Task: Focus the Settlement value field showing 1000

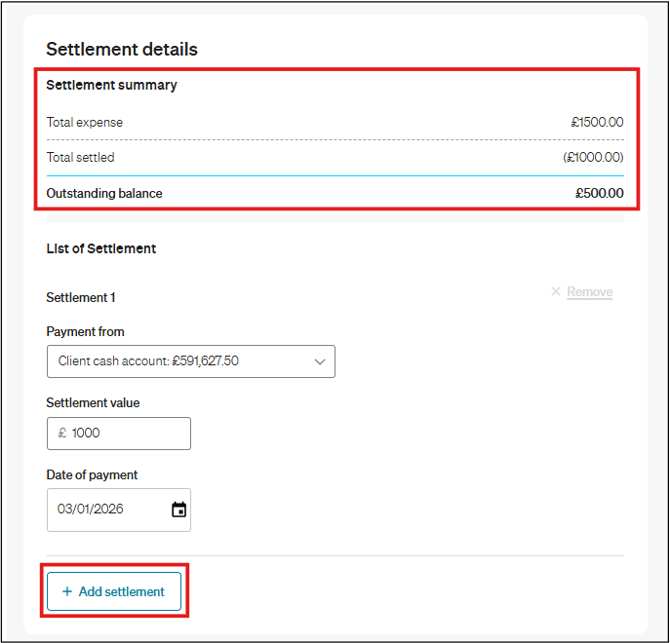Action: [125, 434]
